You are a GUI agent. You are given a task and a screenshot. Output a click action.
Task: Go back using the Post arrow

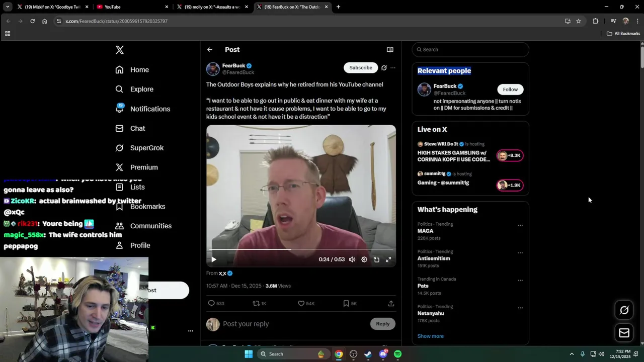click(x=210, y=50)
